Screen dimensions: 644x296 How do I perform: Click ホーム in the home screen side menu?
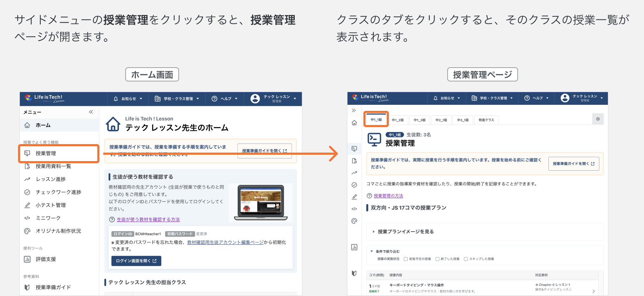coord(59,125)
